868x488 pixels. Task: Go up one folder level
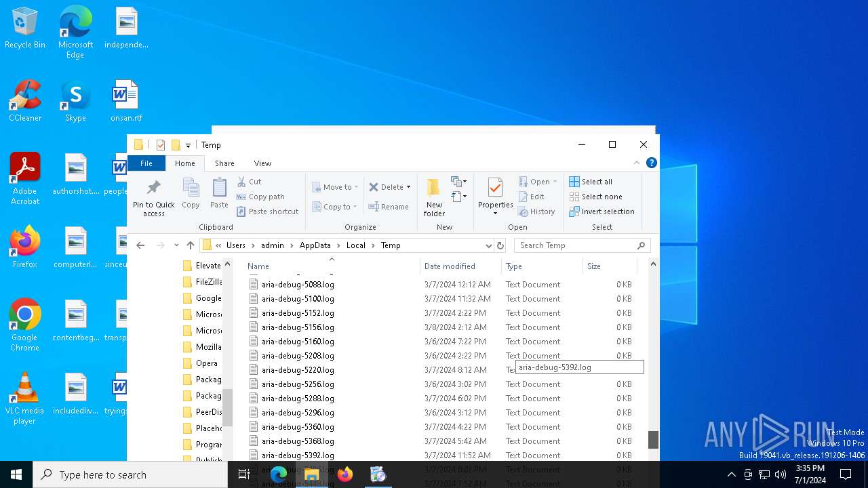(x=191, y=245)
